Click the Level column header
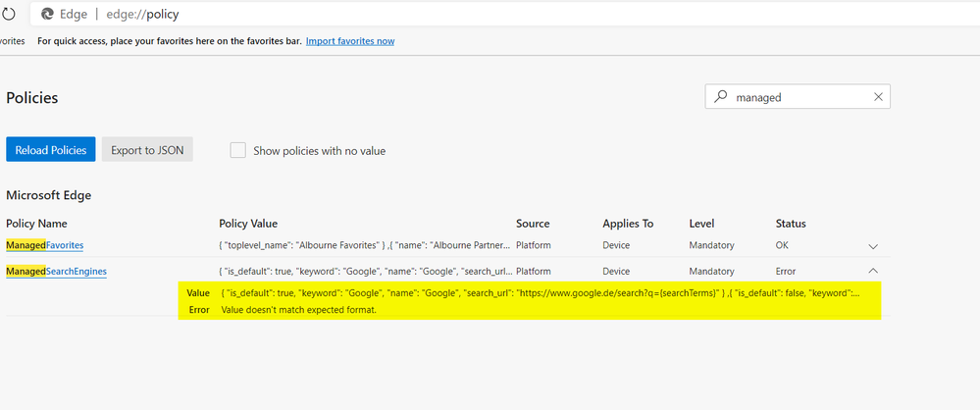The image size is (980, 410). click(x=701, y=223)
